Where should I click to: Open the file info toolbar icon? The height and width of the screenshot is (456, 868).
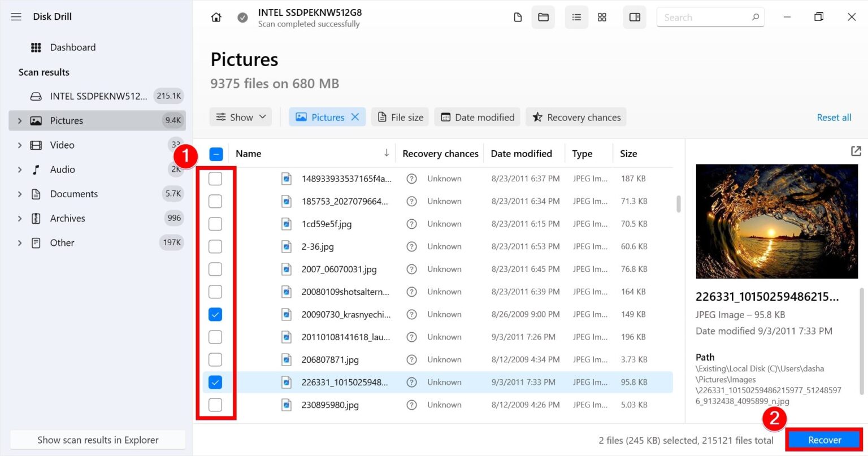pos(518,17)
